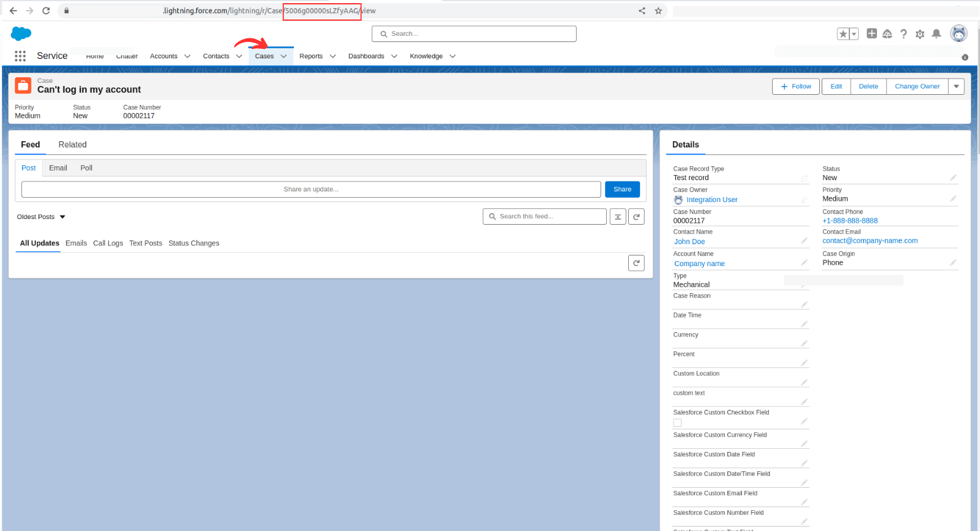This screenshot has width=980, height=531.
Task: Open the Company name account link
Action: (x=699, y=264)
